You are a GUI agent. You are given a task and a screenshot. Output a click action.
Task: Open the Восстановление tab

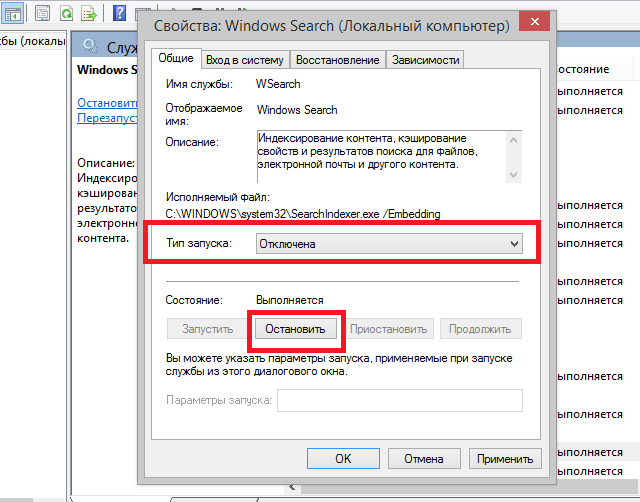pyautogui.click(x=338, y=60)
